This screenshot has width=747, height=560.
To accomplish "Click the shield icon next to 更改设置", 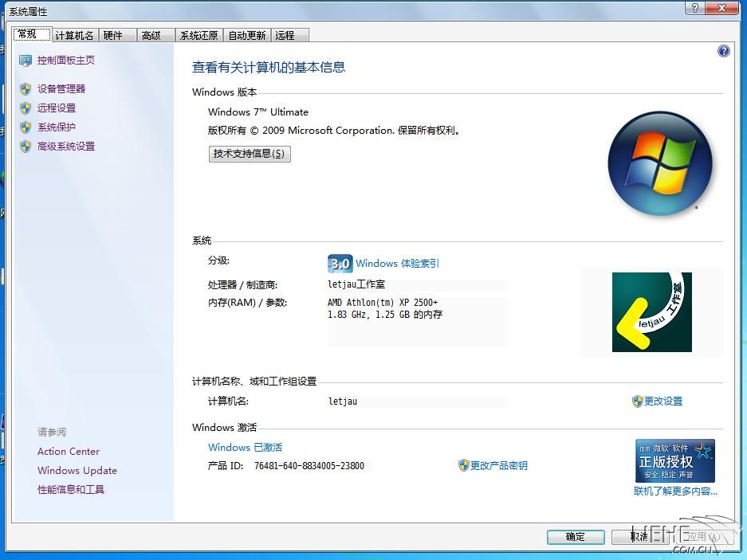I will tap(638, 401).
